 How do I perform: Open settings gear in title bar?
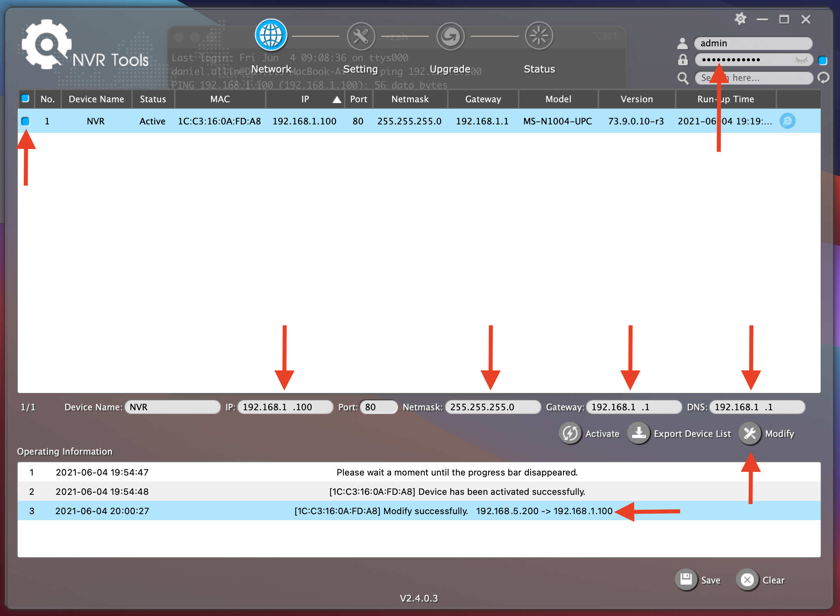pyautogui.click(x=740, y=19)
